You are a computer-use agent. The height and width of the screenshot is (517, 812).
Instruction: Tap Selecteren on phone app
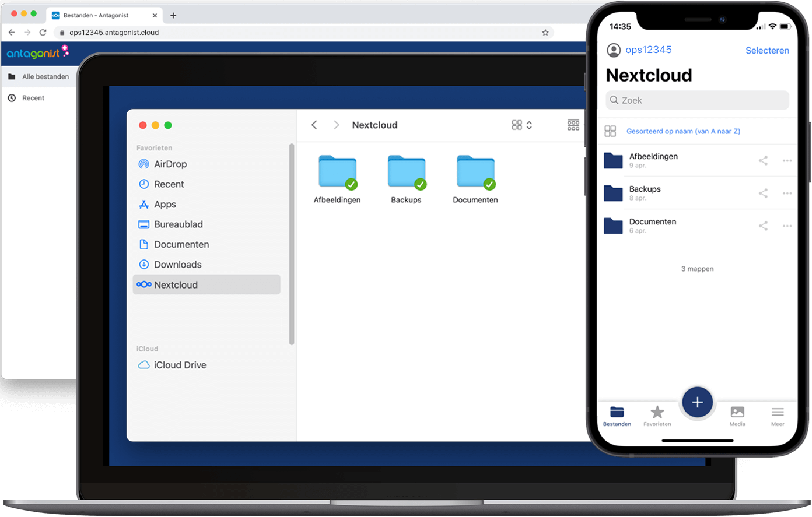(x=767, y=51)
